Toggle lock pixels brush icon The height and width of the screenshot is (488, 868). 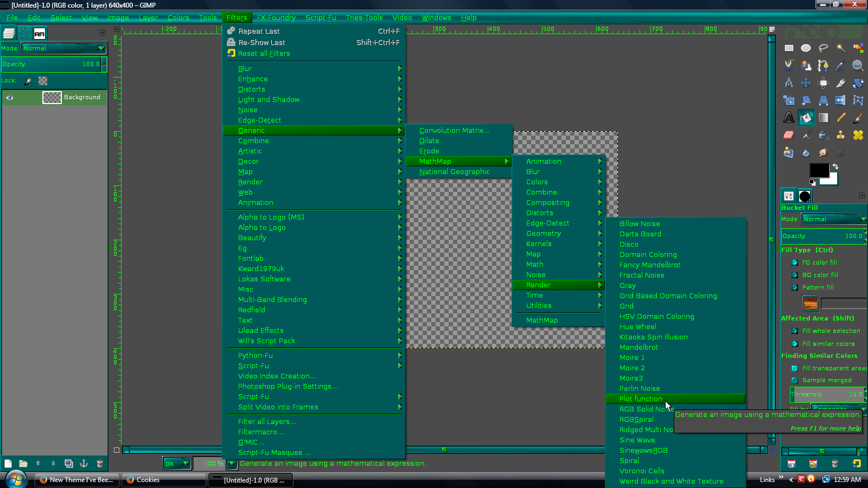(28, 81)
